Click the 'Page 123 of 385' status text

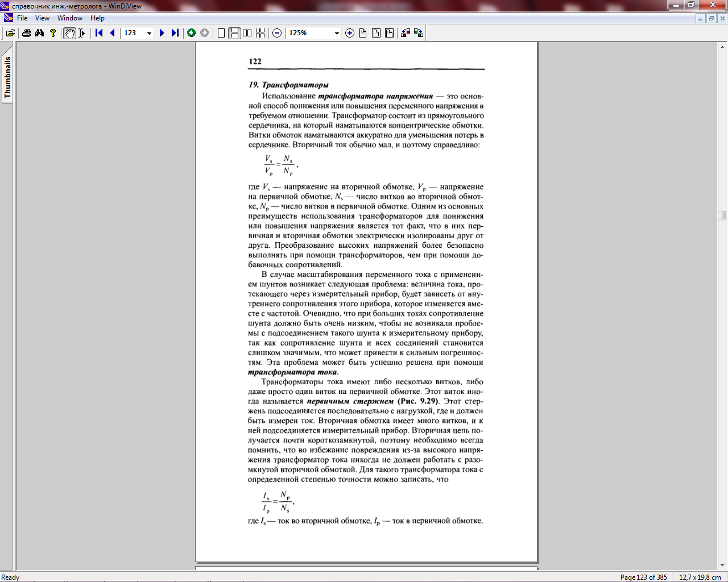(x=643, y=577)
